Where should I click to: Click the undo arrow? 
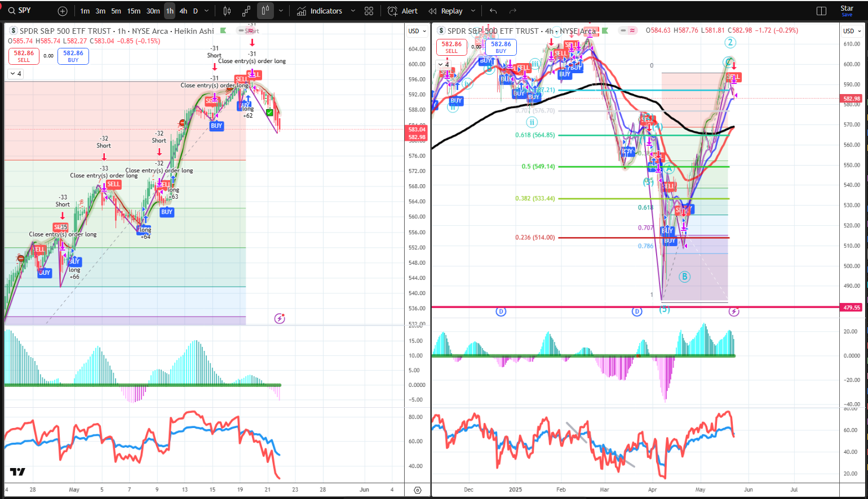(x=493, y=11)
